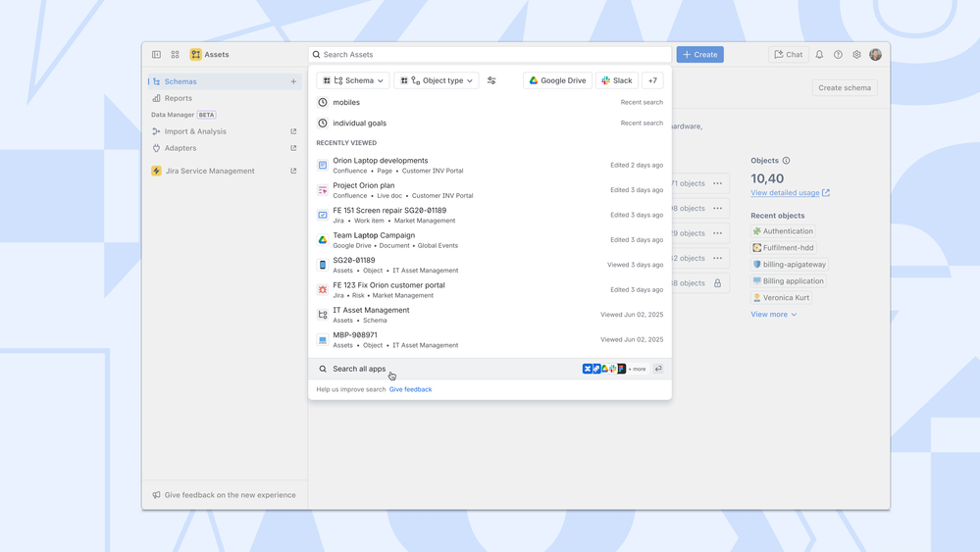Image resolution: width=980 pixels, height=552 pixels.
Task: Open the Veronica Kurt recent object
Action: [x=781, y=298]
